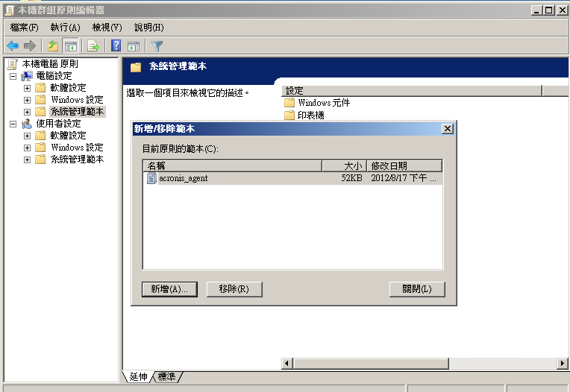Open the 說明(H) menu

click(148, 28)
